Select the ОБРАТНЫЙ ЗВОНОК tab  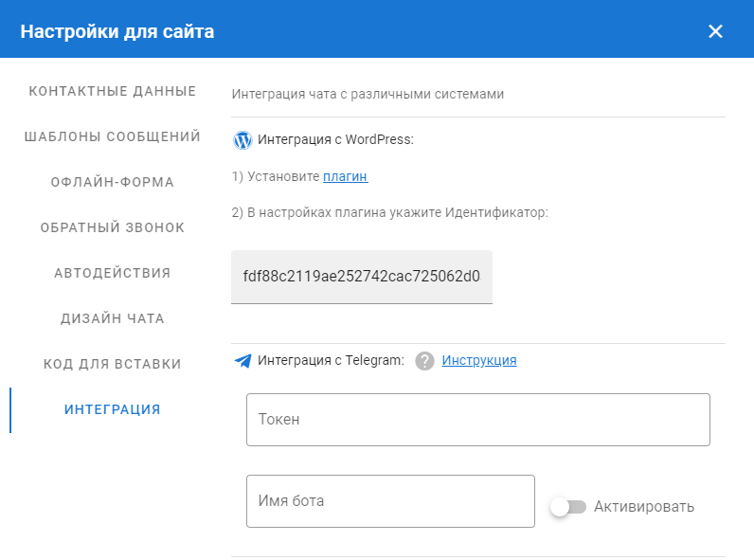pyautogui.click(x=112, y=227)
